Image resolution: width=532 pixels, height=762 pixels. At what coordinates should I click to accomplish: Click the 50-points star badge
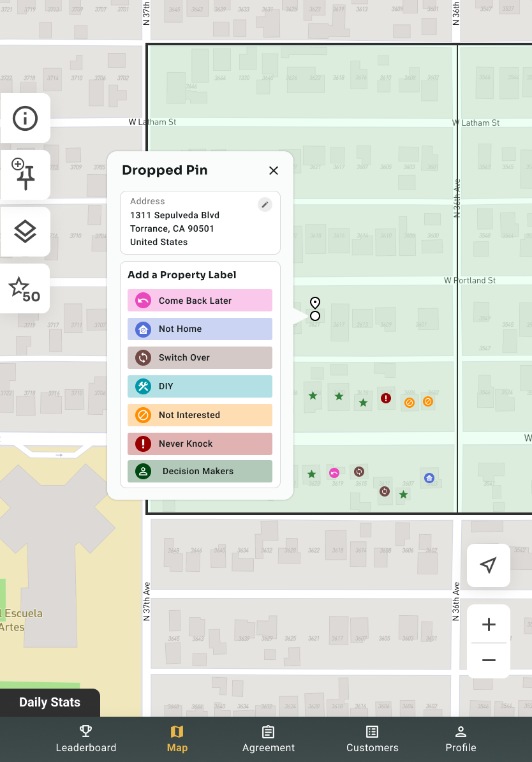coord(26,288)
